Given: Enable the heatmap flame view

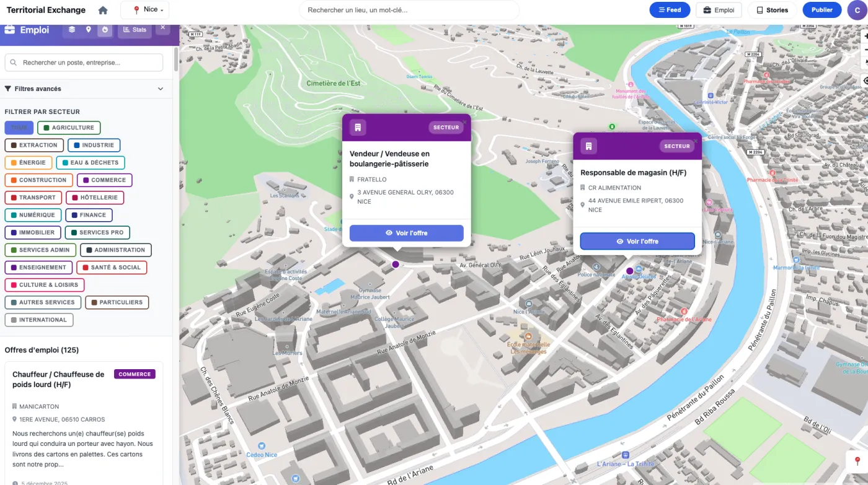Looking at the screenshot, I should [x=105, y=30].
